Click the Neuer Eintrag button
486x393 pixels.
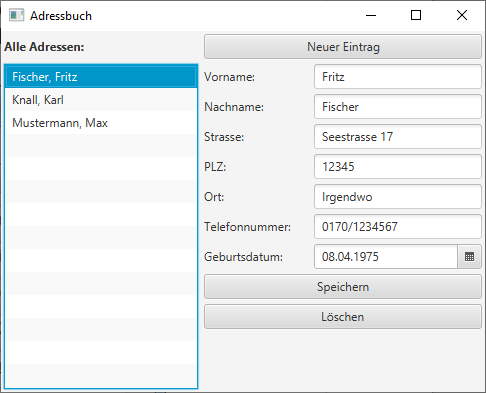coord(343,47)
